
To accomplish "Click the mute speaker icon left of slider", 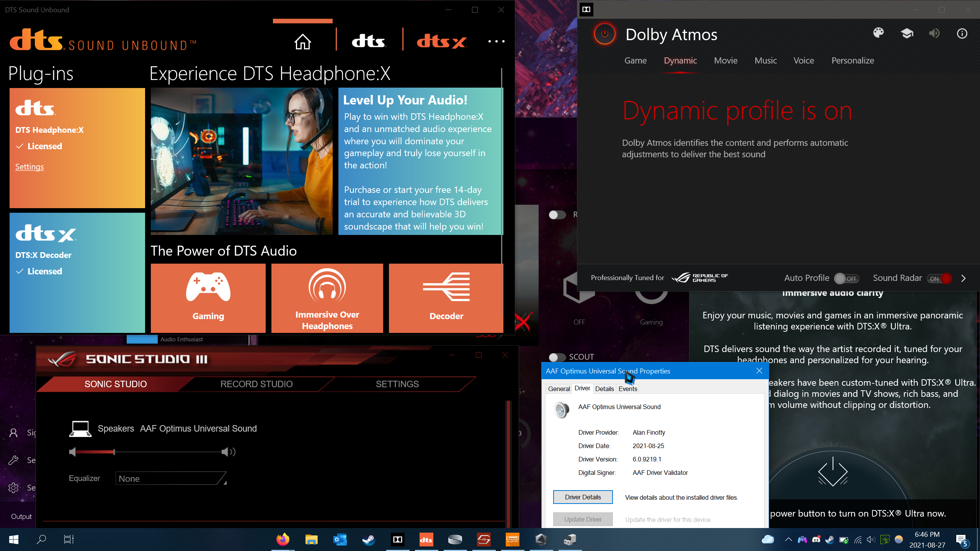I will [72, 452].
